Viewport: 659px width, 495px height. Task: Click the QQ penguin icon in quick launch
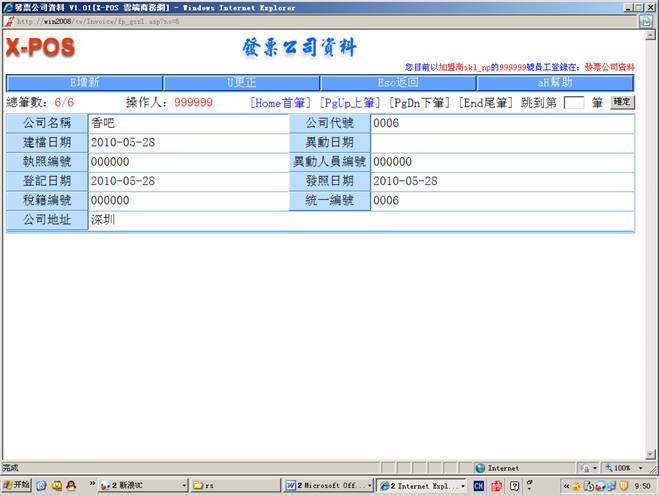click(x=71, y=485)
